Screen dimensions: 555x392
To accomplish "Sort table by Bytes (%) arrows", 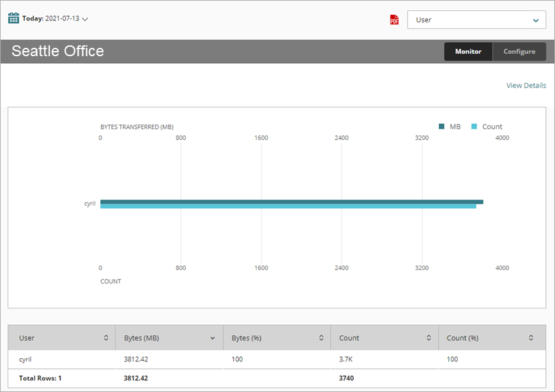I will (x=321, y=338).
